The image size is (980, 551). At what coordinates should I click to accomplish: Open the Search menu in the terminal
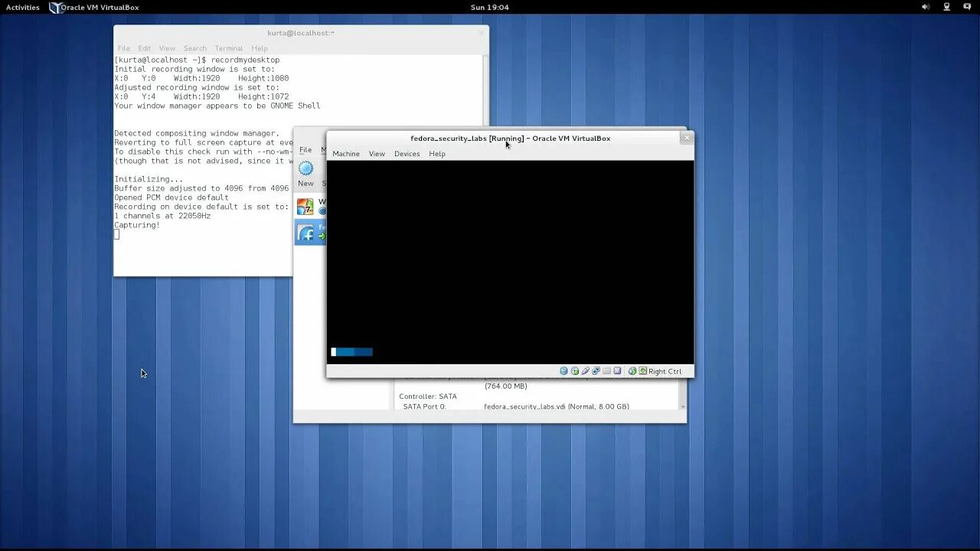[x=194, y=48]
